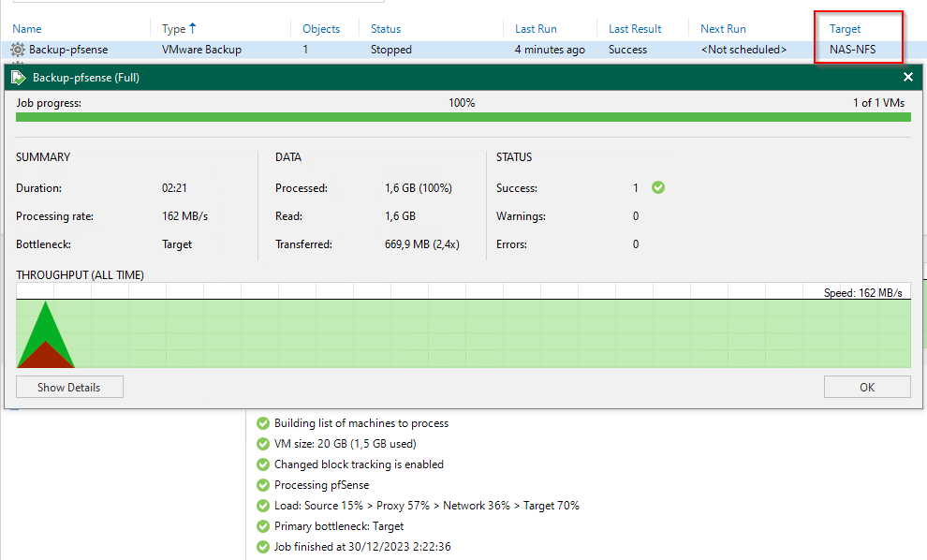The width and height of the screenshot is (927, 560).
Task: Click the green job progress bar
Action: tap(463, 117)
